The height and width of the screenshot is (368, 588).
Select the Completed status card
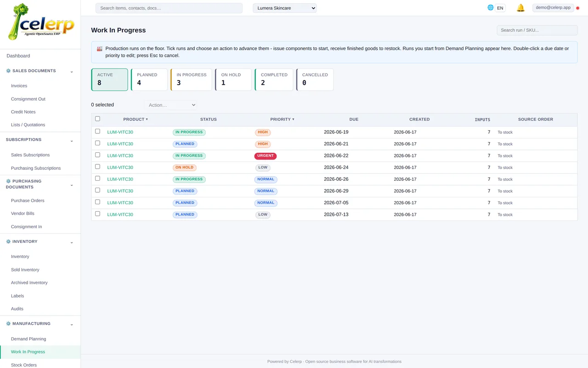pos(274,80)
